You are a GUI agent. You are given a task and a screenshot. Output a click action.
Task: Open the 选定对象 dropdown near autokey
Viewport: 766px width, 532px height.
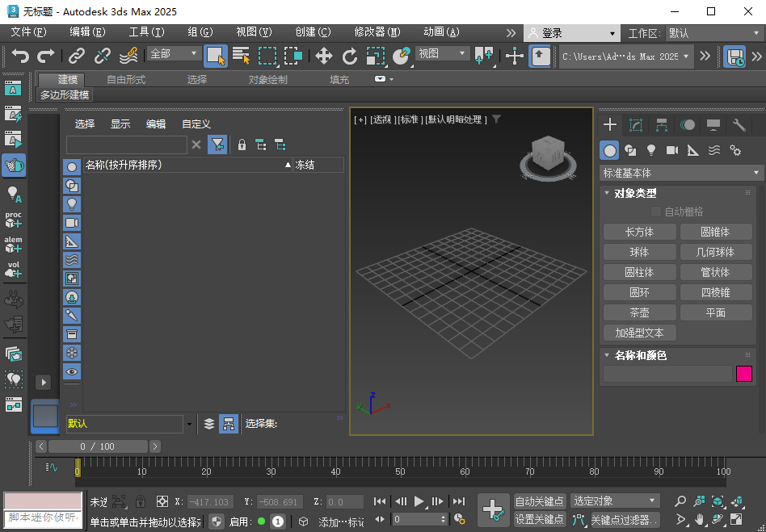coord(614,501)
